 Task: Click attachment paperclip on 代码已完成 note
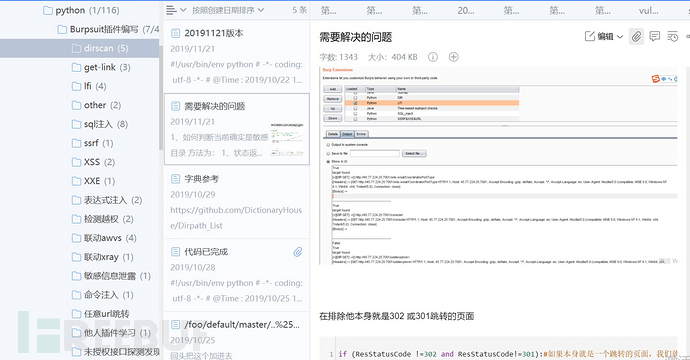(x=298, y=252)
